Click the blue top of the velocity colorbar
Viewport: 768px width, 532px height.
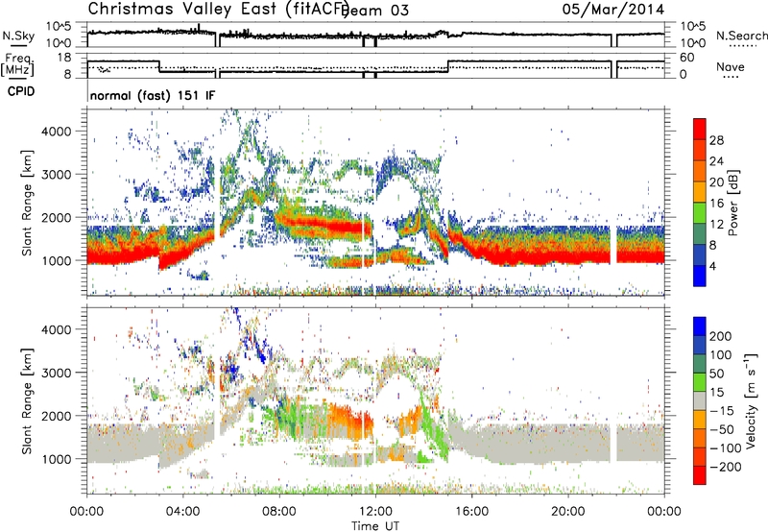pos(700,326)
